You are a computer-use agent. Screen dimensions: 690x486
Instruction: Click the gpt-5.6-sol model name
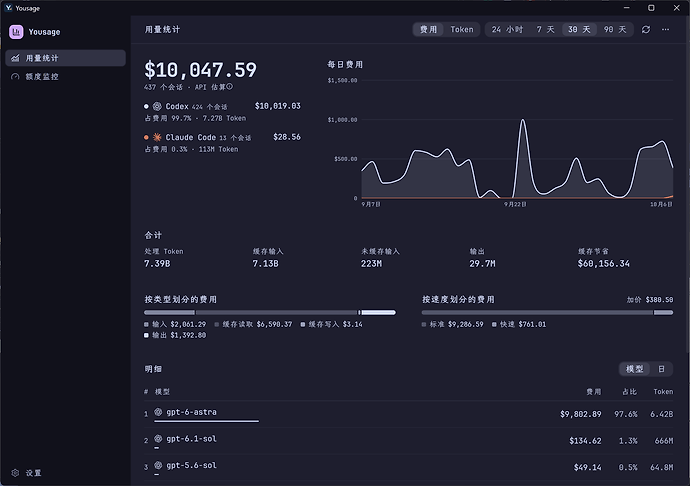click(191, 465)
